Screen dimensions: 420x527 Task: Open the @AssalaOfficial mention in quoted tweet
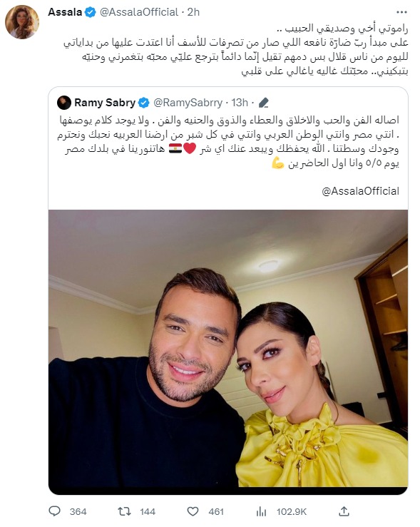tap(360, 191)
